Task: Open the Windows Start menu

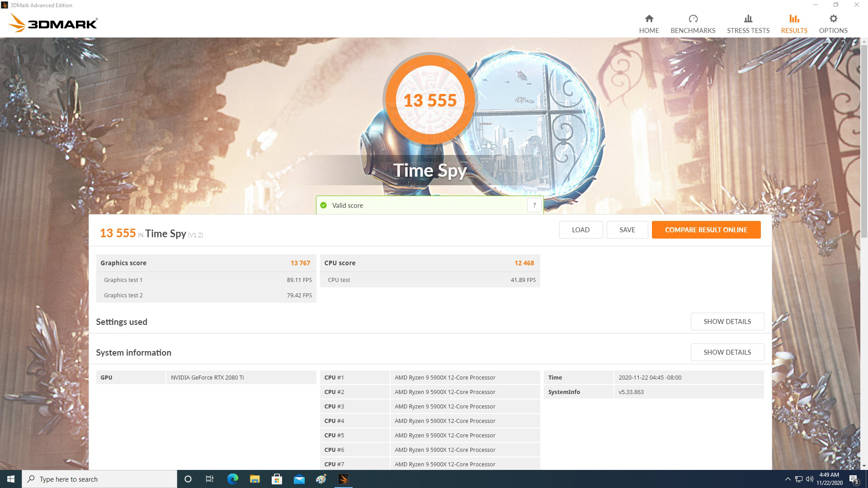Action: point(11,479)
